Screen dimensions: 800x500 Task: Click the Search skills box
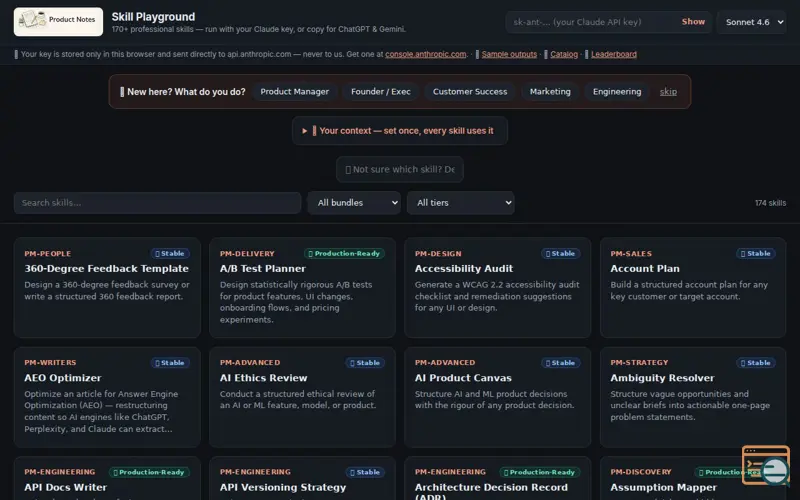click(157, 203)
